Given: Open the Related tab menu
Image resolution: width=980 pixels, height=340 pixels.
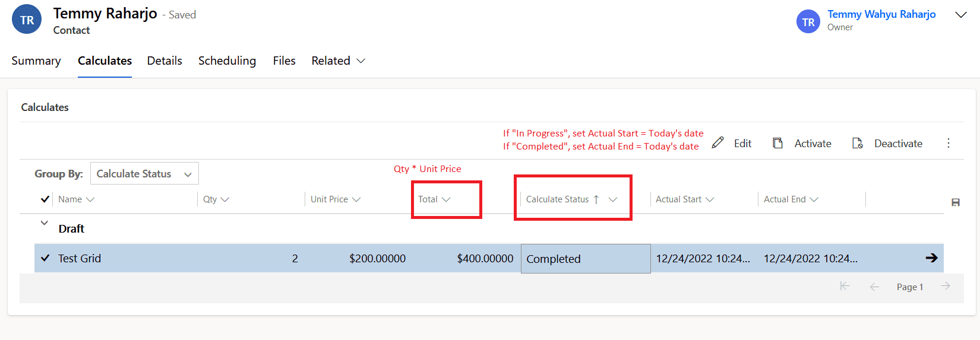Looking at the screenshot, I should pos(338,61).
